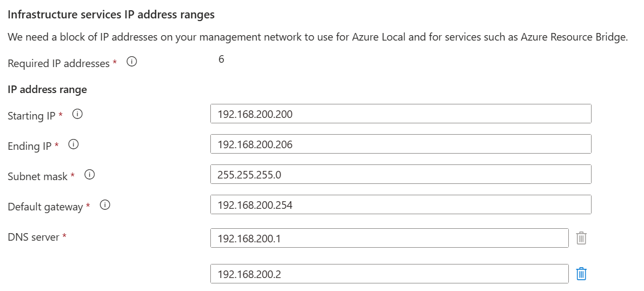This screenshot has height=291, width=644.
Task: Click into the Subnet mask field
Action: coord(401,174)
